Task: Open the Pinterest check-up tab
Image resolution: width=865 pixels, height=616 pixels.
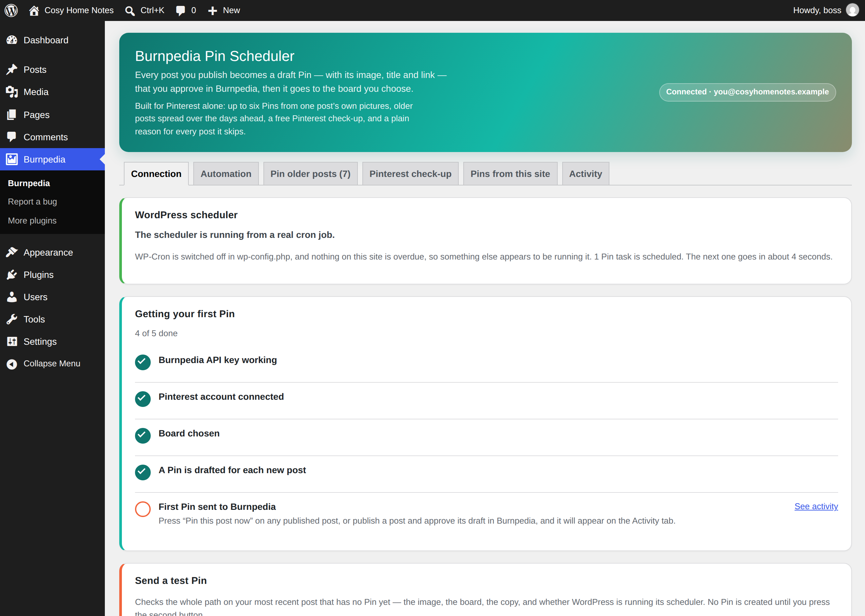Action: click(410, 174)
